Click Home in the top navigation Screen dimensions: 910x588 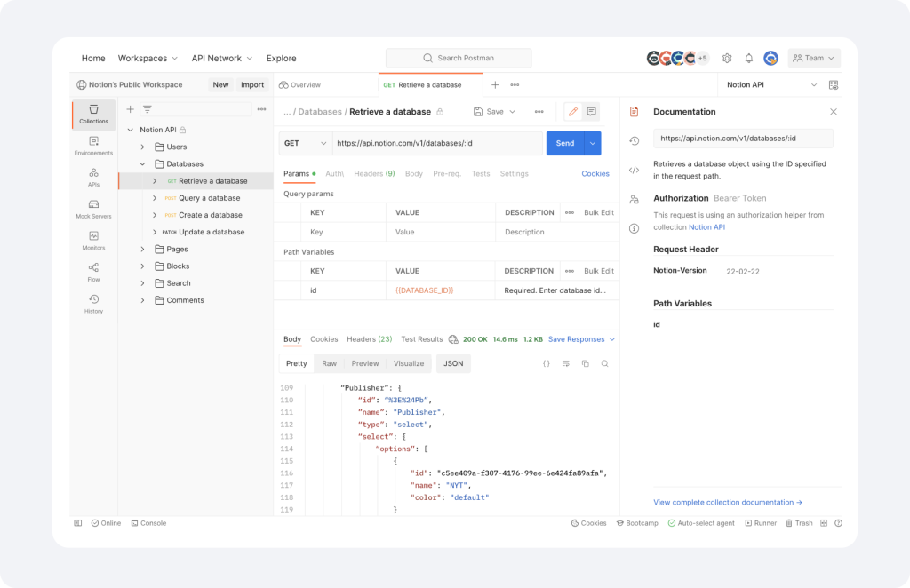[93, 58]
